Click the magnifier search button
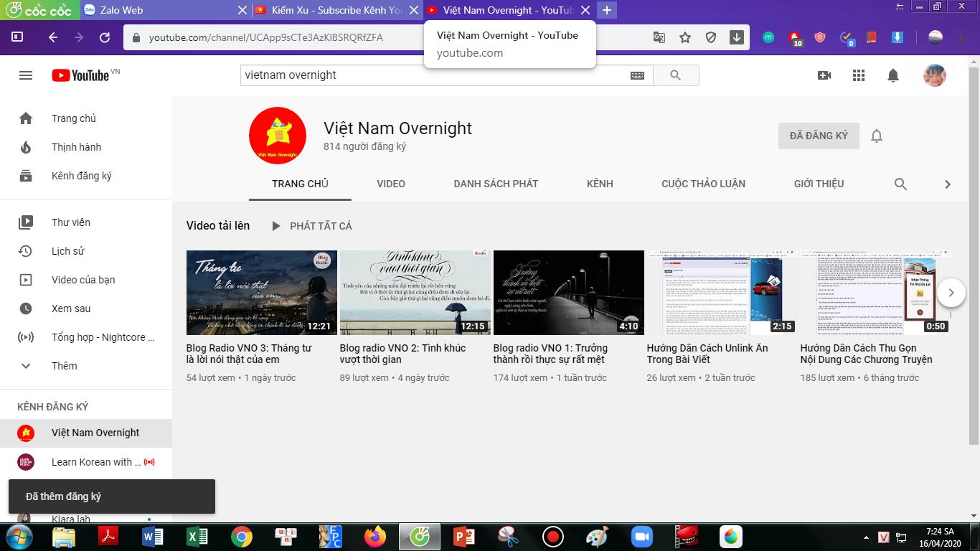Screen dimensions: 980x551 click(675, 75)
